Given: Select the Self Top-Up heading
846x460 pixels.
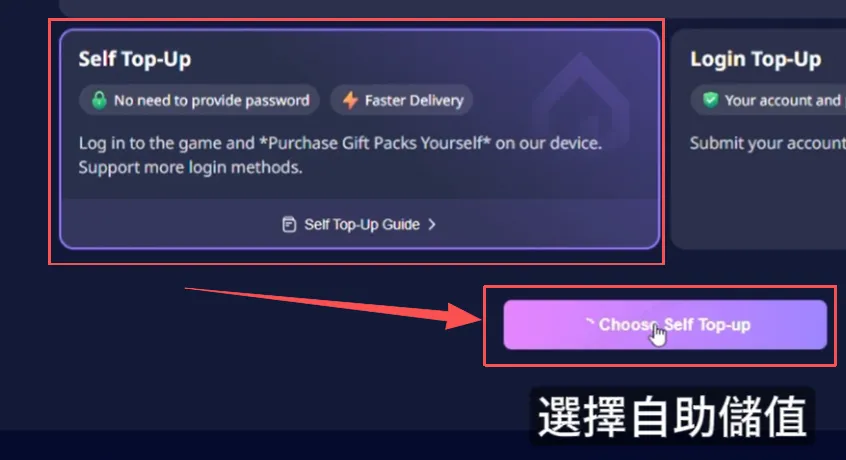Looking at the screenshot, I should pyautogui.click(x=135, y=59).
